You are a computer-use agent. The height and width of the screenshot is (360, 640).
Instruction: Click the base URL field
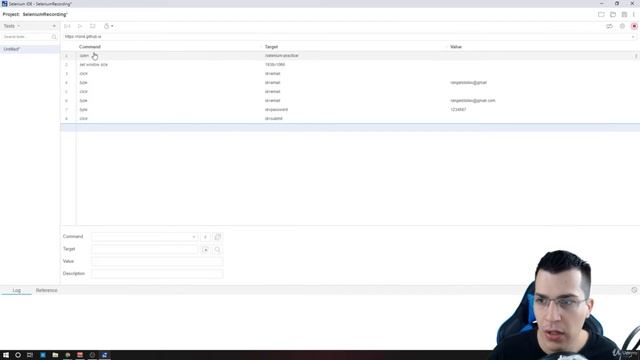(x=347, y=37)
